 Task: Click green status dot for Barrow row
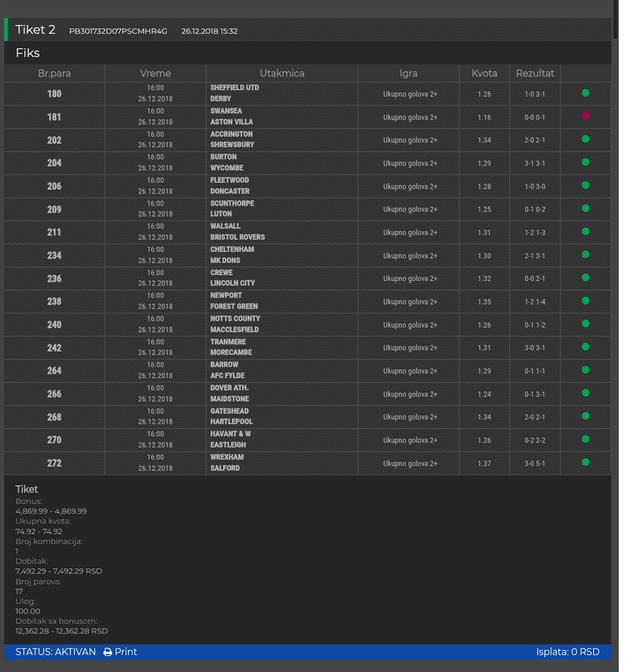[586, 369]
